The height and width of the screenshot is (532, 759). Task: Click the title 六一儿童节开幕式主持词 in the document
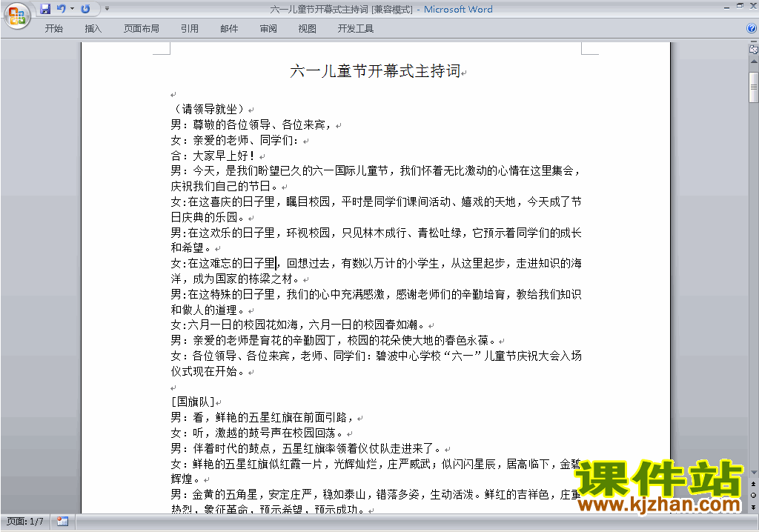point(375,71)
